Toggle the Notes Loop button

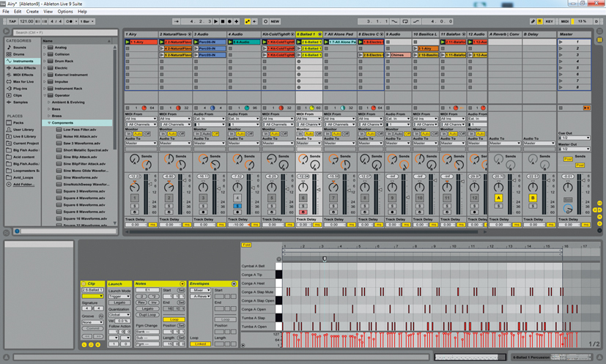174,319
